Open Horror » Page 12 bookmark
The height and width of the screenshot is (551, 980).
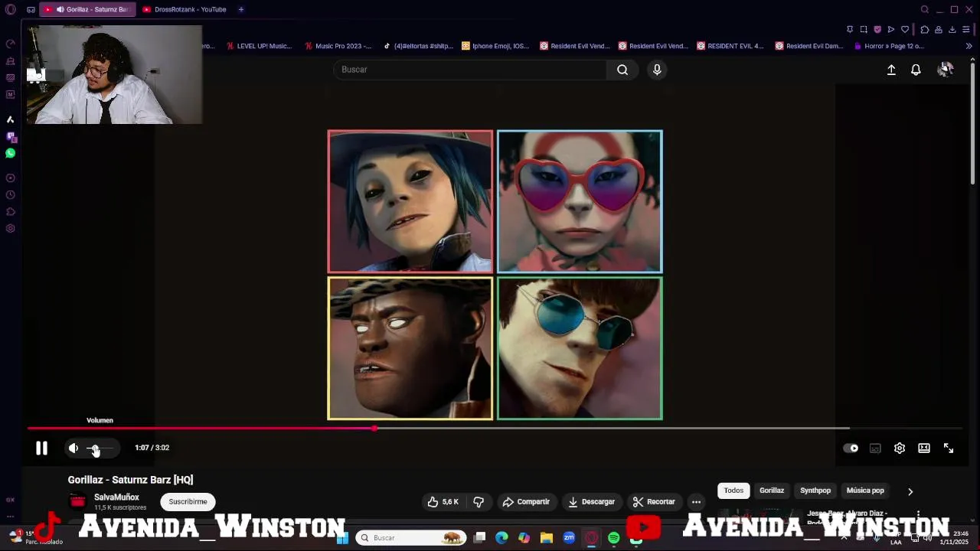888,46
